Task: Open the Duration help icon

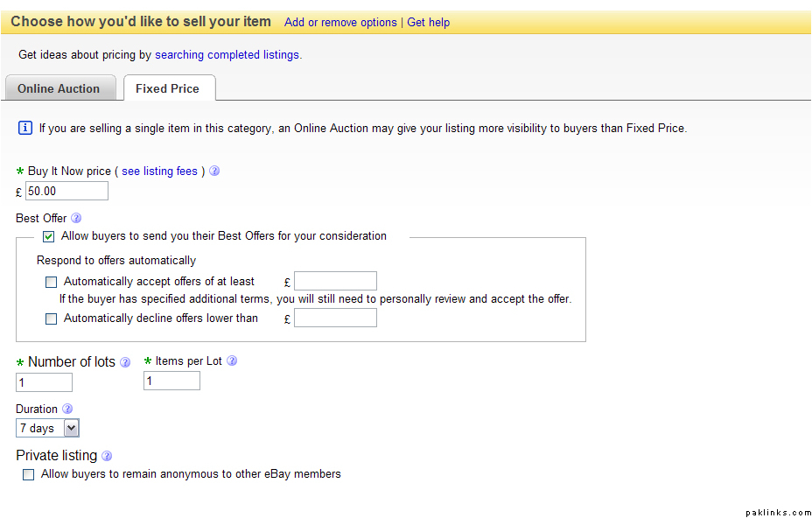Action: [67, 409]
